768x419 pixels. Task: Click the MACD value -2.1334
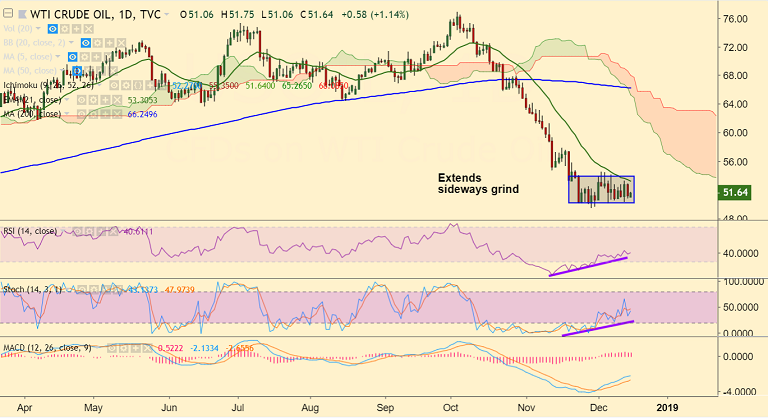click(203, 348)
